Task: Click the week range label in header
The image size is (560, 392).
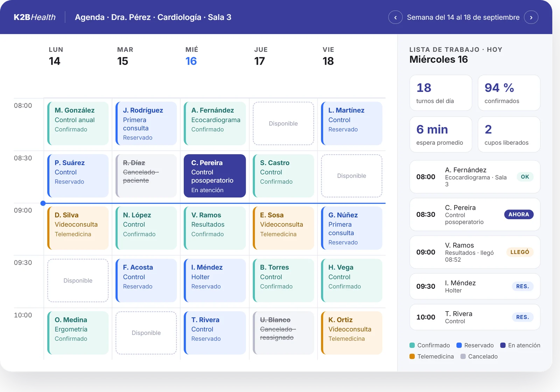Action: (x=463, y=17)
